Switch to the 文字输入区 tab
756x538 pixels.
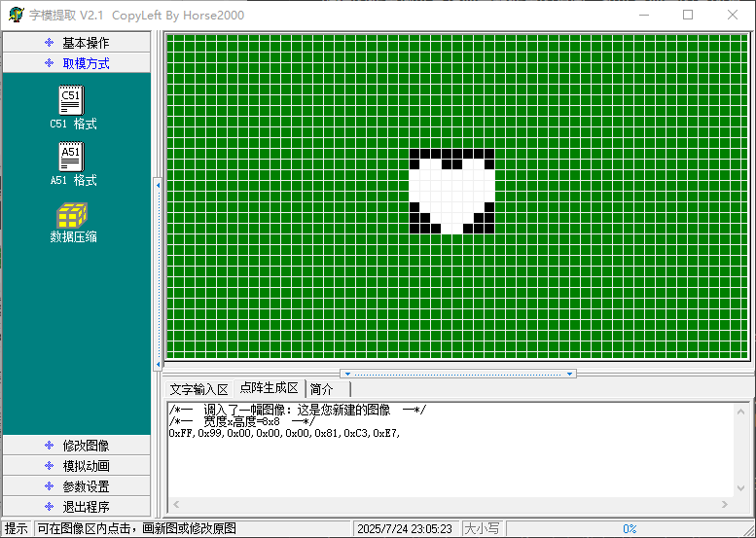tap(198, 389)
